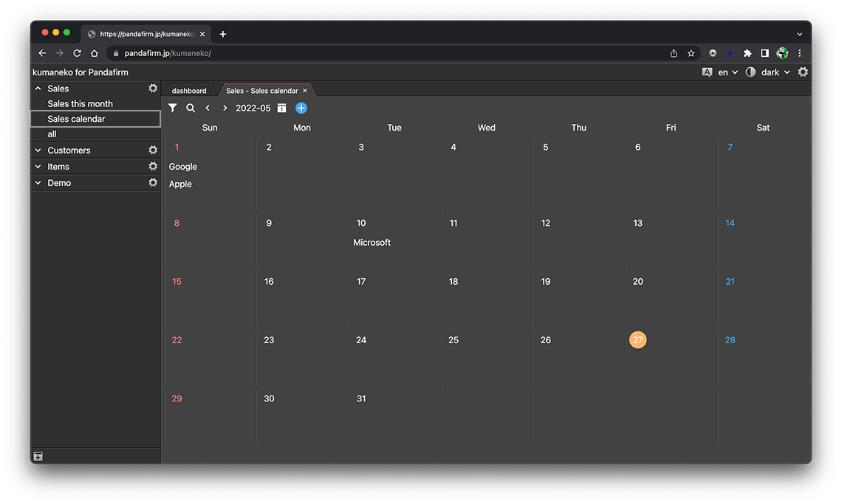Go to previous month arrow
Viewport: 842px width, 504px height.
point(208,108)
